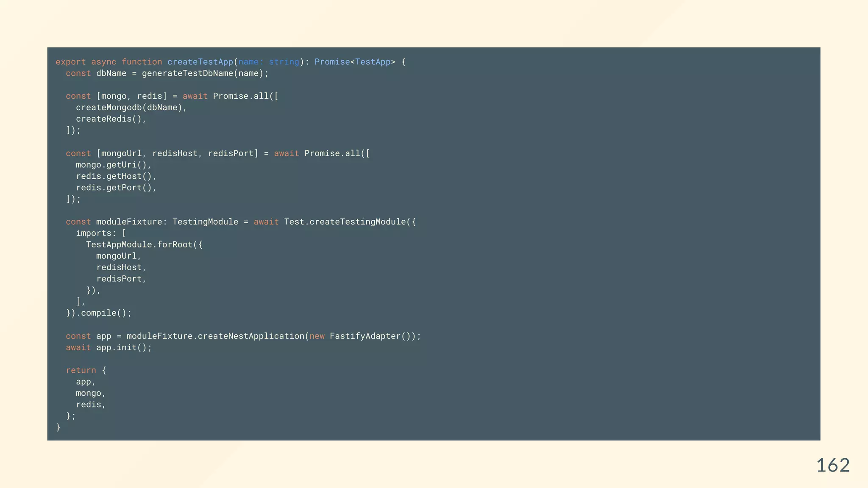Click the redis.getHost() line
868x488 pixels.
coord(116,176)
